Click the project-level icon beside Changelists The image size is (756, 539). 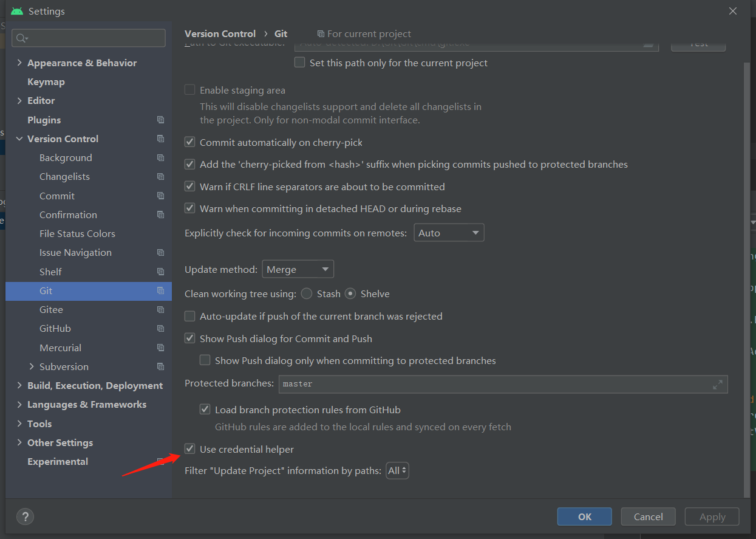click(160, 176)
